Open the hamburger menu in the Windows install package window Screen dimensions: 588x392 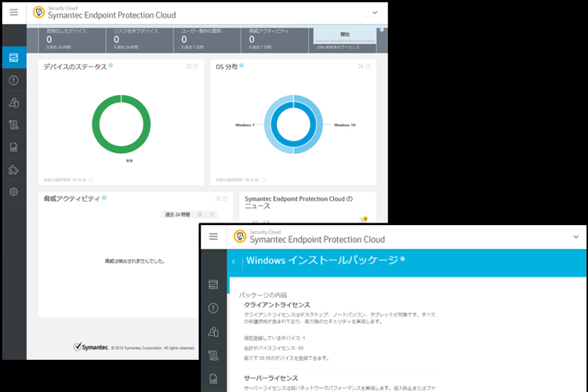[x=213, y=236]
